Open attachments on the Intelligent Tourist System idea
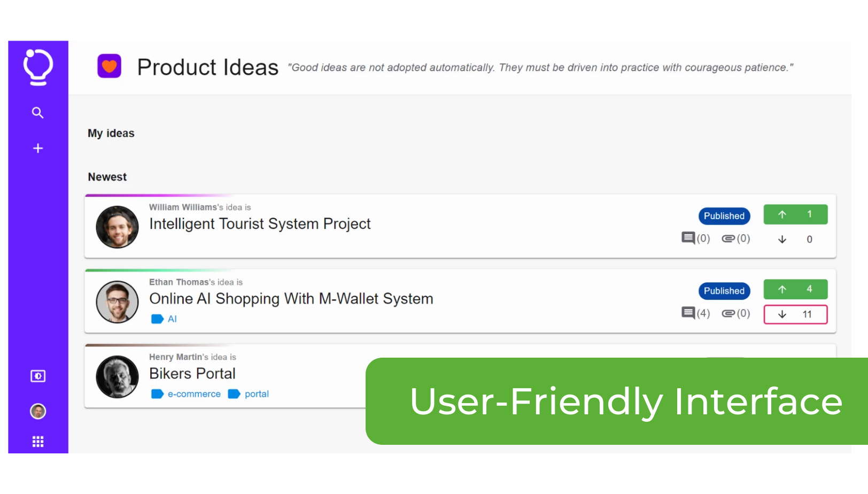This screenshot has height=494, width=868. pos(735,238)
